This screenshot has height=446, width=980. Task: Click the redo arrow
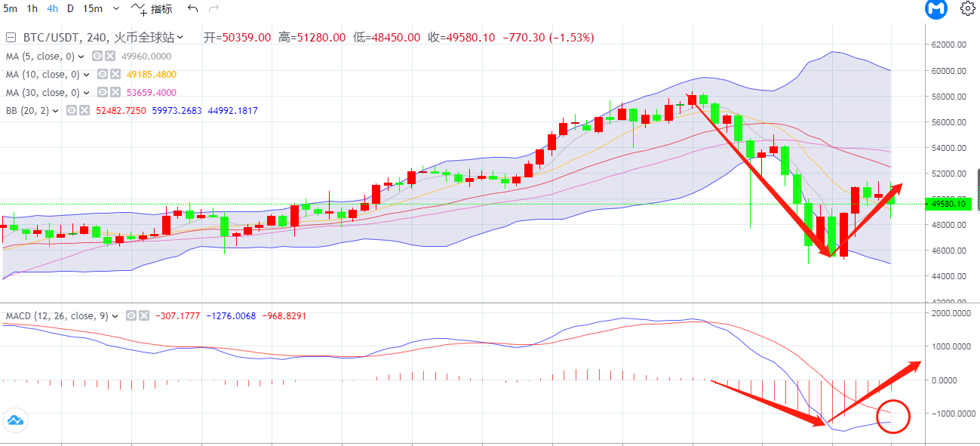pos(214,9)
